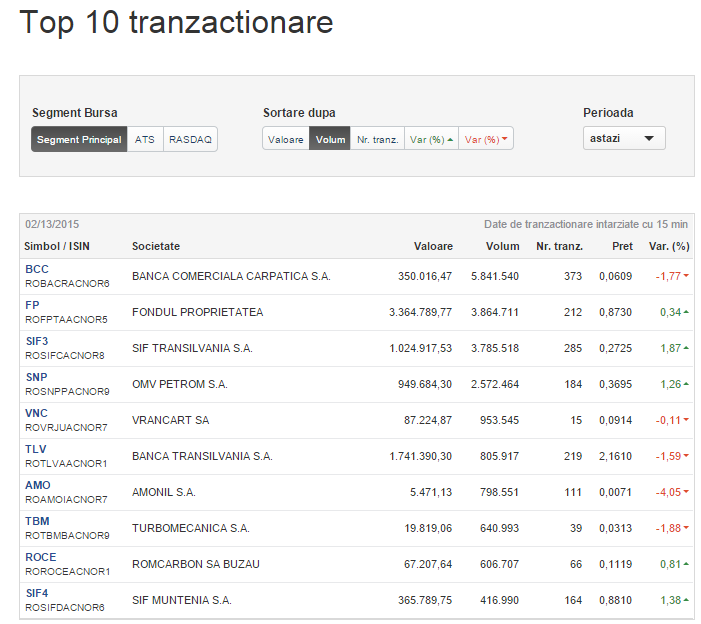Screen dimensions: 701x624
Task: Sort the list by Nr. tranz.
Action: pos(377,139)
